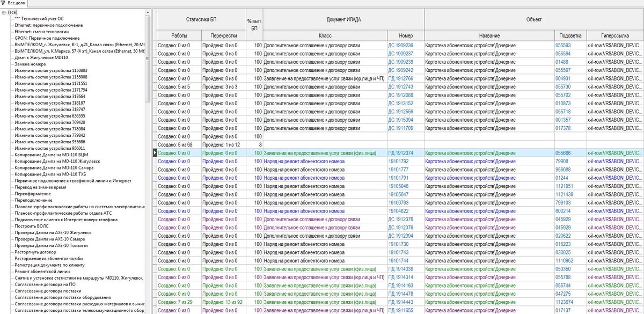Open Подсветка link 1123674
This screenshot has height=314, width=644.
(x=565, y=302)
